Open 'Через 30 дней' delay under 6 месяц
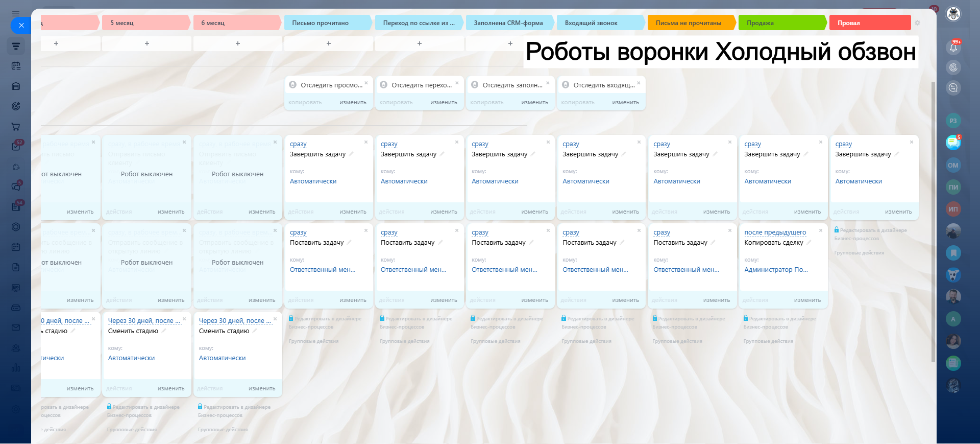 pos(235,321)
